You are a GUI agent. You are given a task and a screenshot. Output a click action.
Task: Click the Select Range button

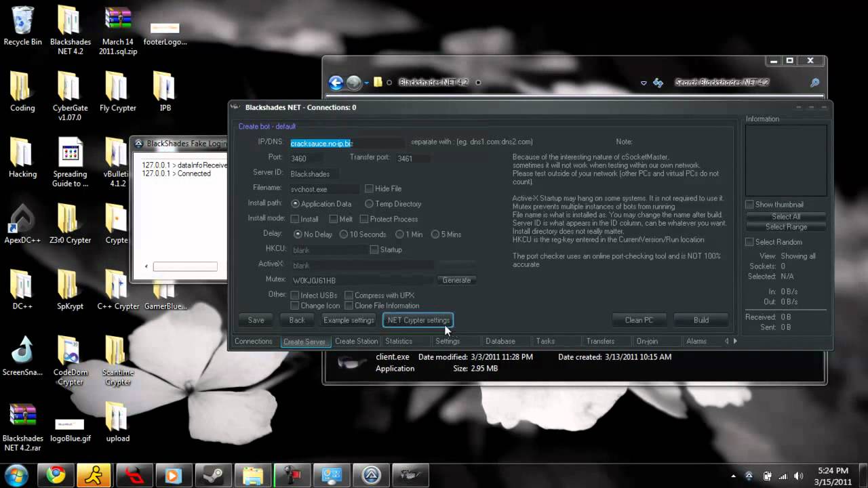[x=786, y=227]
